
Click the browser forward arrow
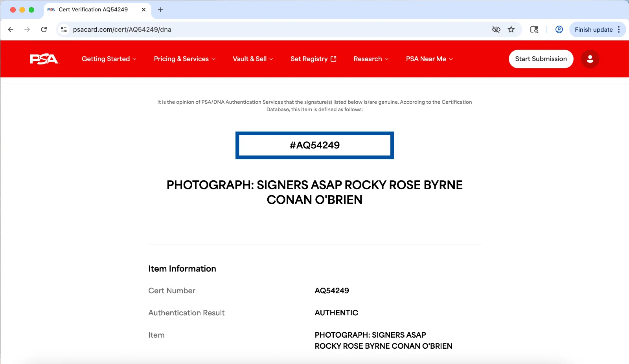click(27, 29)
